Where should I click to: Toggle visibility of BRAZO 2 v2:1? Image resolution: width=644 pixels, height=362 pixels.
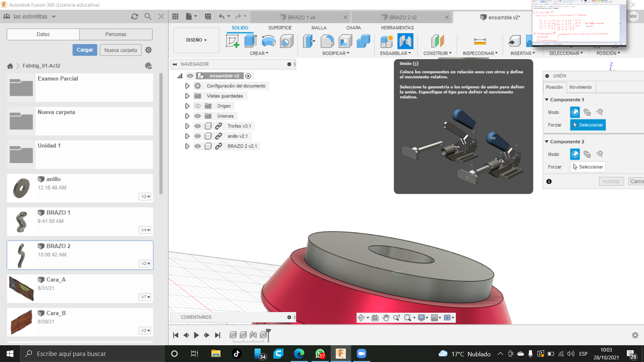[198, 146]
